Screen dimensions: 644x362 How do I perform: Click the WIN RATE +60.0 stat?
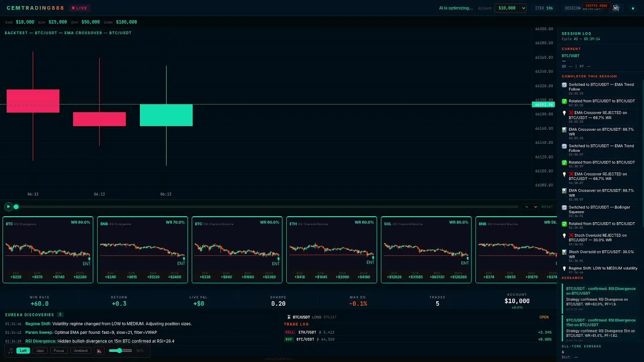pyautogui.click(x=39, y=301)
